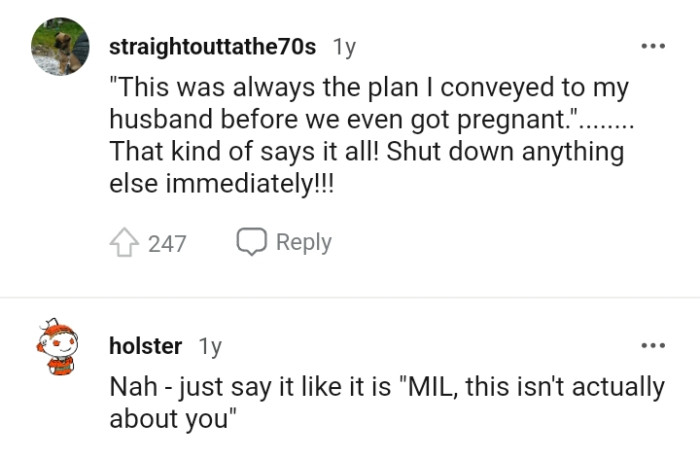The image size is (700, 459).
Task: Click the 1y timestamp beside holster
Action: [x=209, y=346]
